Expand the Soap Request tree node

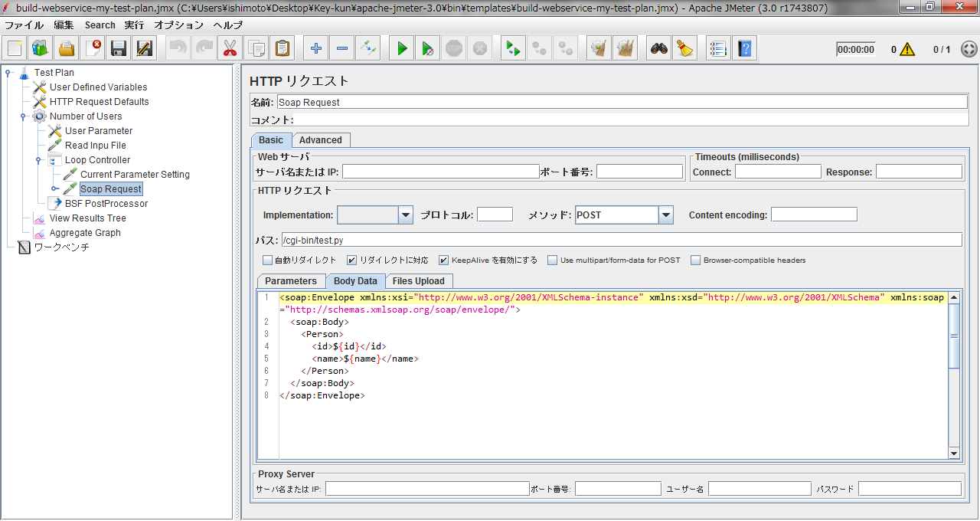(54, 189)
